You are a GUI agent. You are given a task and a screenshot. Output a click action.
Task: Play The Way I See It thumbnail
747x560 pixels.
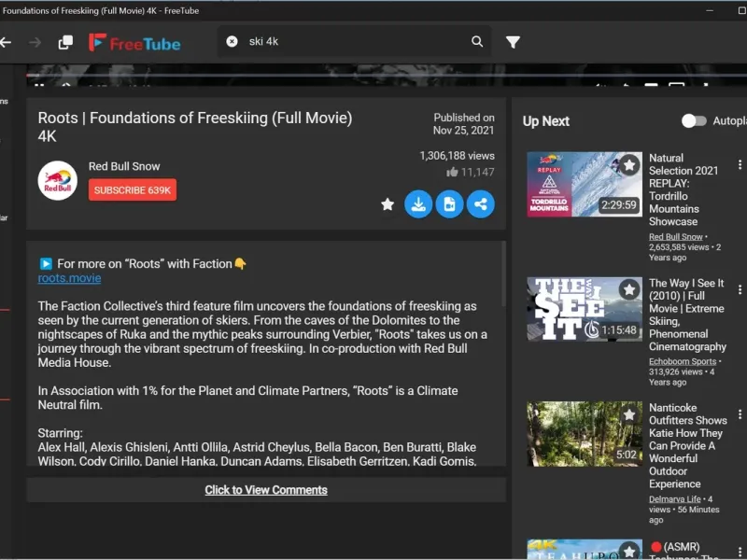pyautogui.click(x=585, y=309)
